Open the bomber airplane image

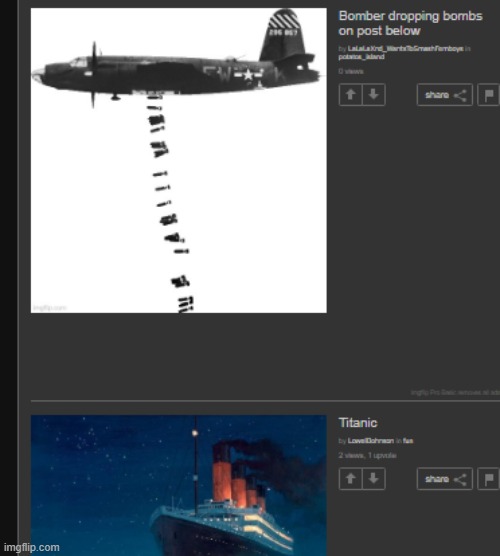179,160
